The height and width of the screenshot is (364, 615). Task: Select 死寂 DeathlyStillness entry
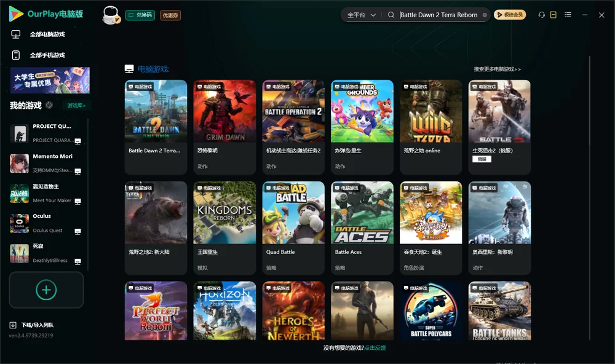(46, 253)
